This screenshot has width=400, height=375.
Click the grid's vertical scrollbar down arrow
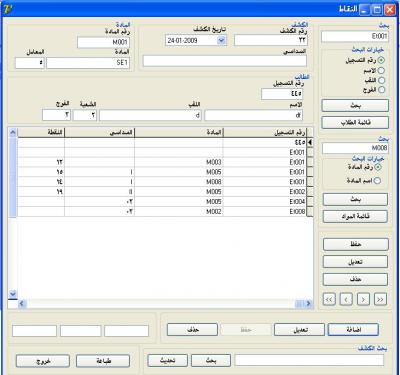[13, 294]
